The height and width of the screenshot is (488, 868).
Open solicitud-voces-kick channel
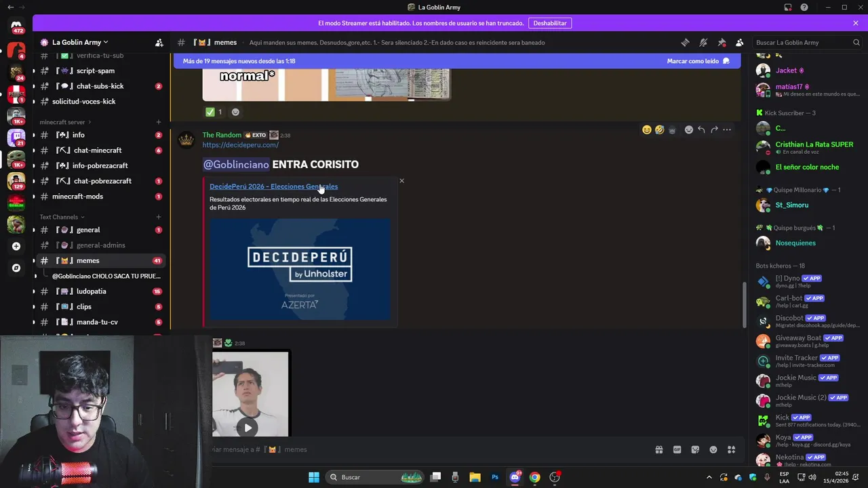click(x=101, y=102)
